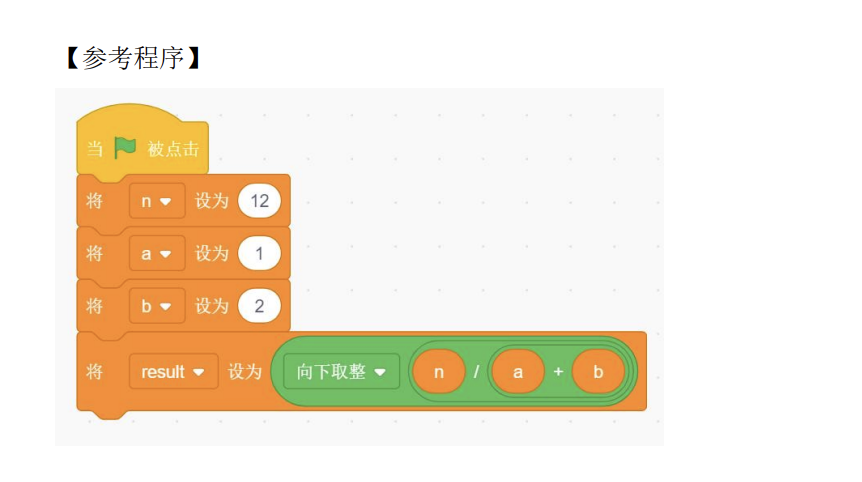The width and height of the screenshot is (862, 482).
Task: Click the 【参考程序】 heading text
Action: point(134,58)
